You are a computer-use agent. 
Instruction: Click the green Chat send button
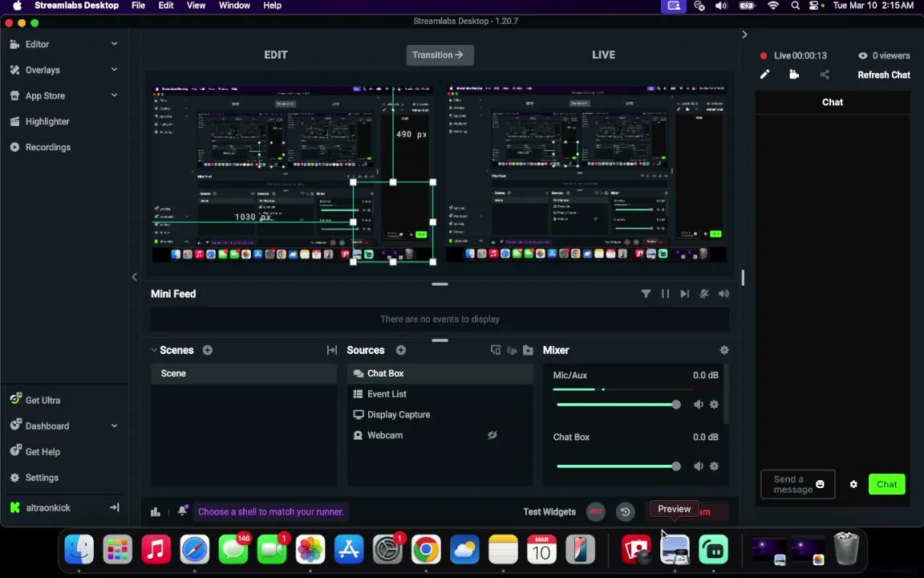click(x=887, y=484)
